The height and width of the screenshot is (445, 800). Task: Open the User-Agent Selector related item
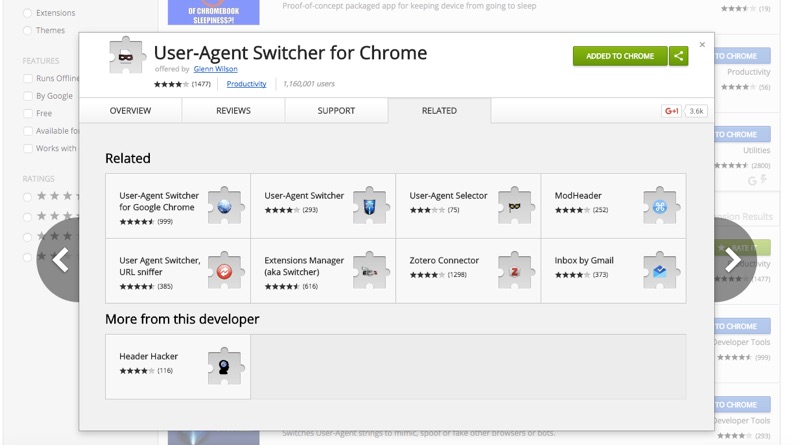[x=468, y=206]
